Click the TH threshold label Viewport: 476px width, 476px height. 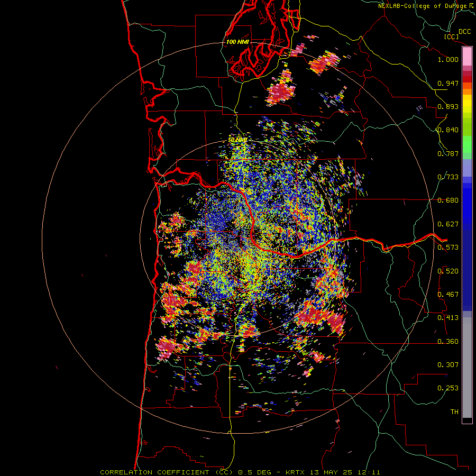click(x=454, y=412)
